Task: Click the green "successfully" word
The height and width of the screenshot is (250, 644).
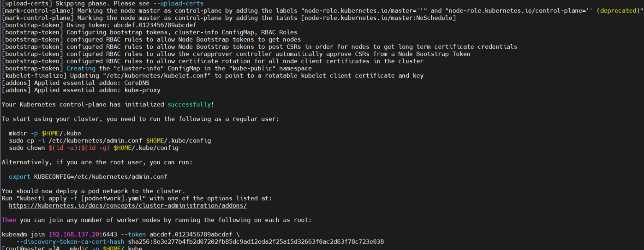Action: [x=189, y=104]
